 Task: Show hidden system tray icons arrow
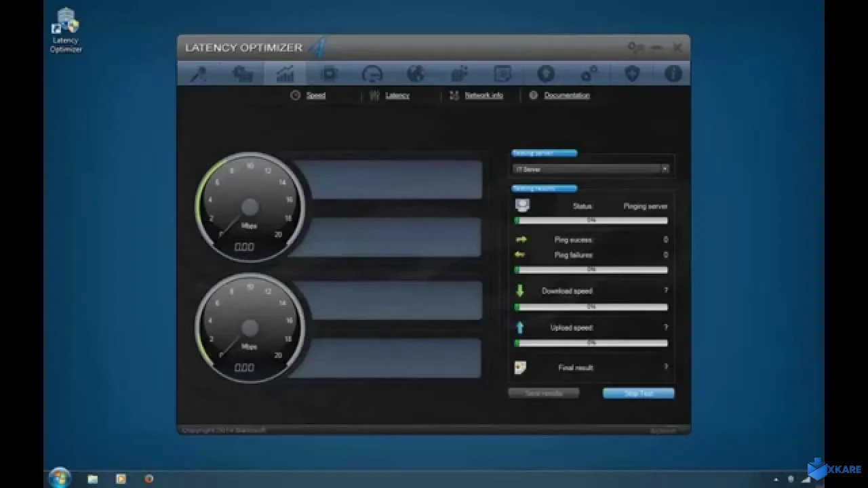[x=776, y=479]
